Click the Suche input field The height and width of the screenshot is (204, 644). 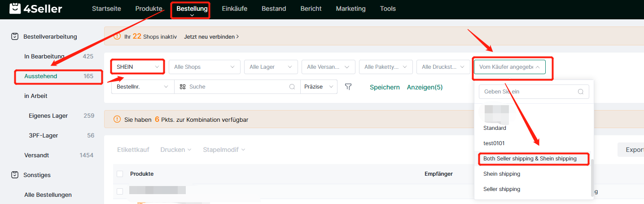[x=237, y=87]
